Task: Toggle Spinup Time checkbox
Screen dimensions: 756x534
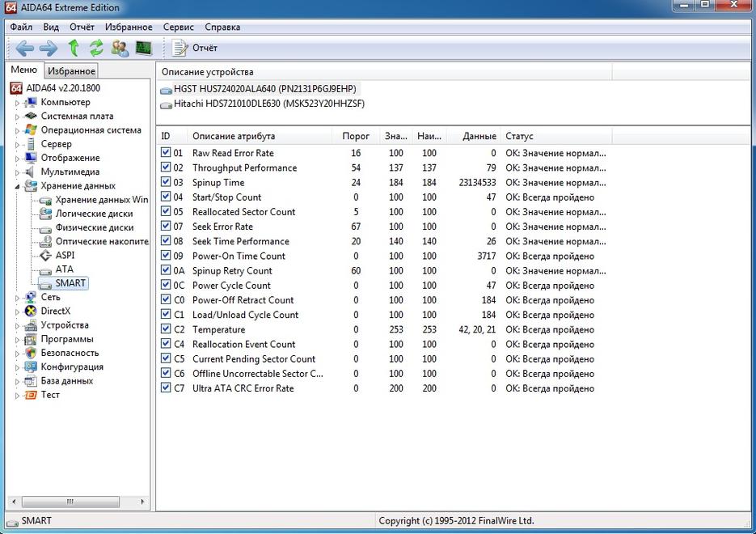Action: click(x=166, y=182)
